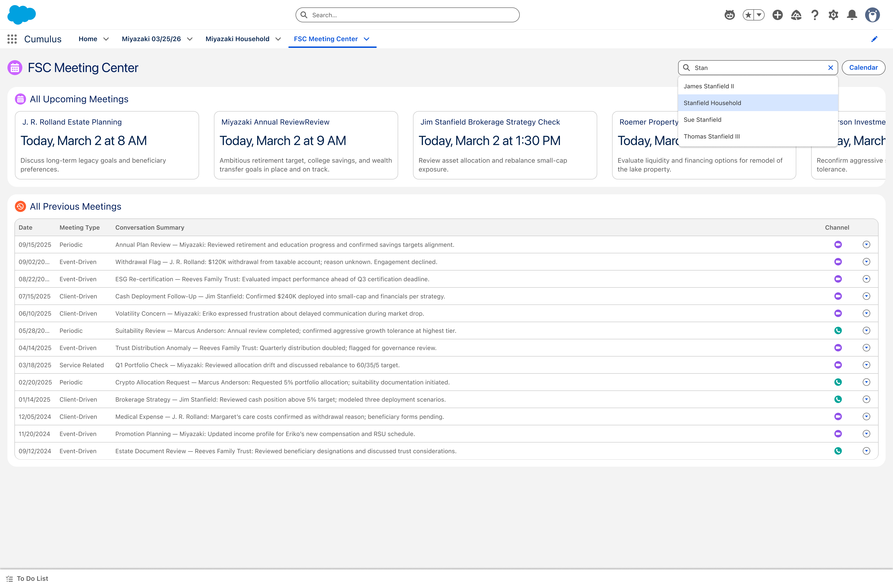This screenshot has height=588, width=893.
Task: Open the favorites list dropdown arrow
Action: coord(759,15)
